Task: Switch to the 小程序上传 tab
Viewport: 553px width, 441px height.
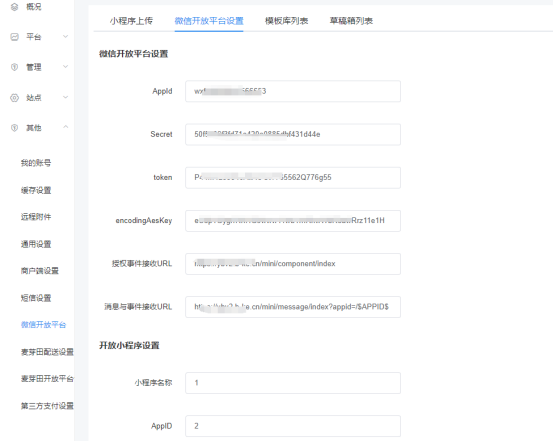Action: pos(131,21)
